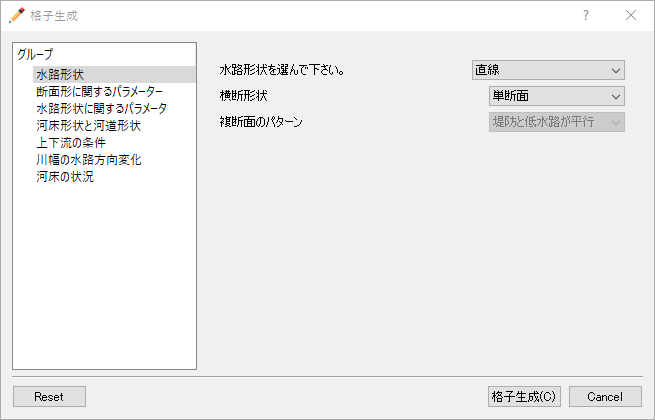Open the 直線 channel shape dropdown

pos(548,70)
